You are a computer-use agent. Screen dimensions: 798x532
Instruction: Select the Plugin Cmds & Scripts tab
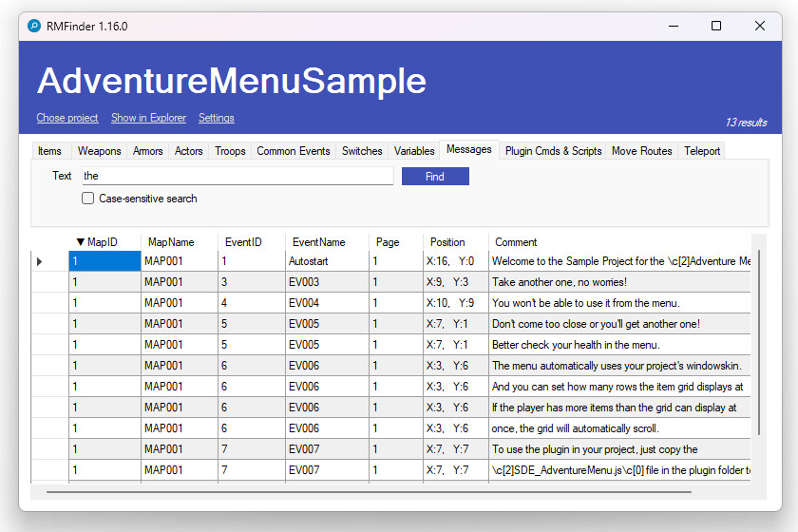pos(553,151)
